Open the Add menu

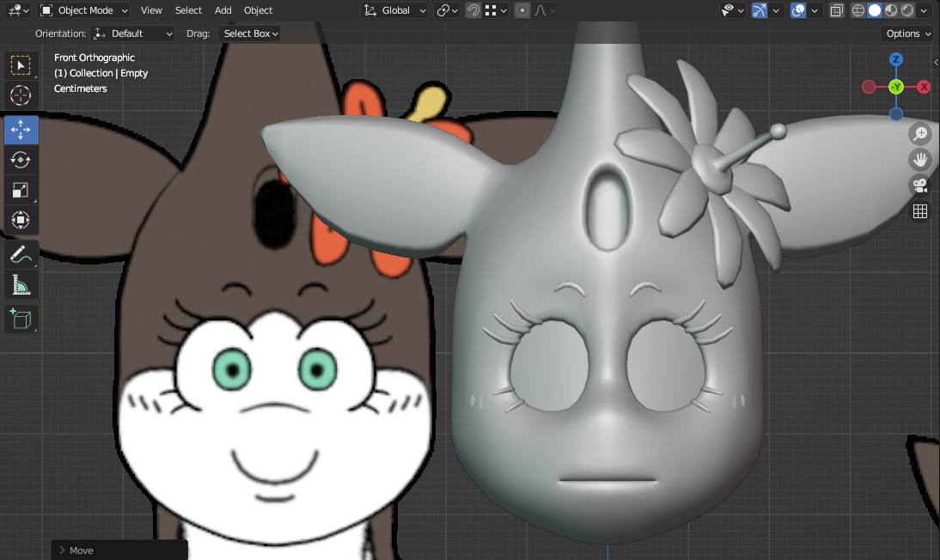point(223,10)
